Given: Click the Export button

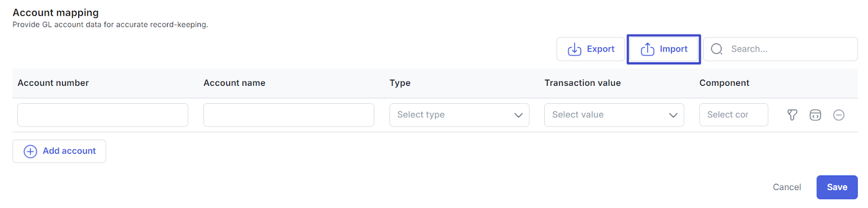Looking at the screenshot, I should pyautogui.click(x=590, y=49).
